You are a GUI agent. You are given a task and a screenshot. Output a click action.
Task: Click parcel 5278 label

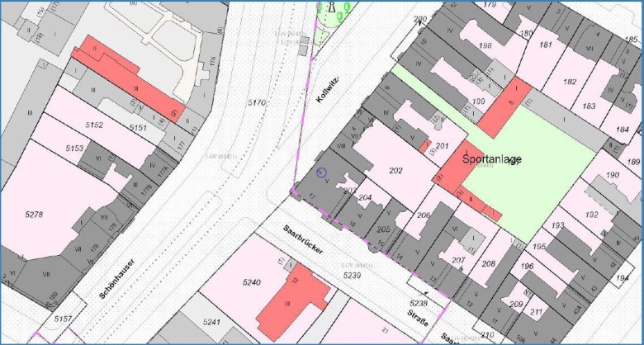click(34, 215)
